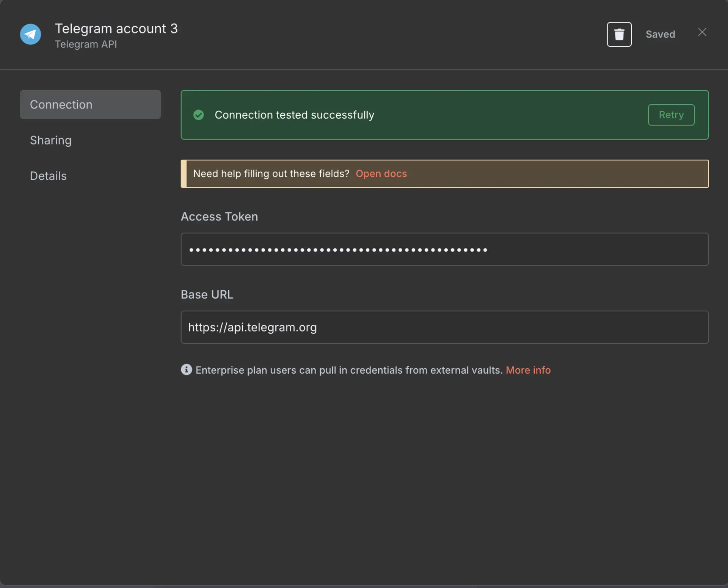Open the Connection tab
The width and height of the screenshot is (728, 588).
pyautogui.click(x=90, y=104)
